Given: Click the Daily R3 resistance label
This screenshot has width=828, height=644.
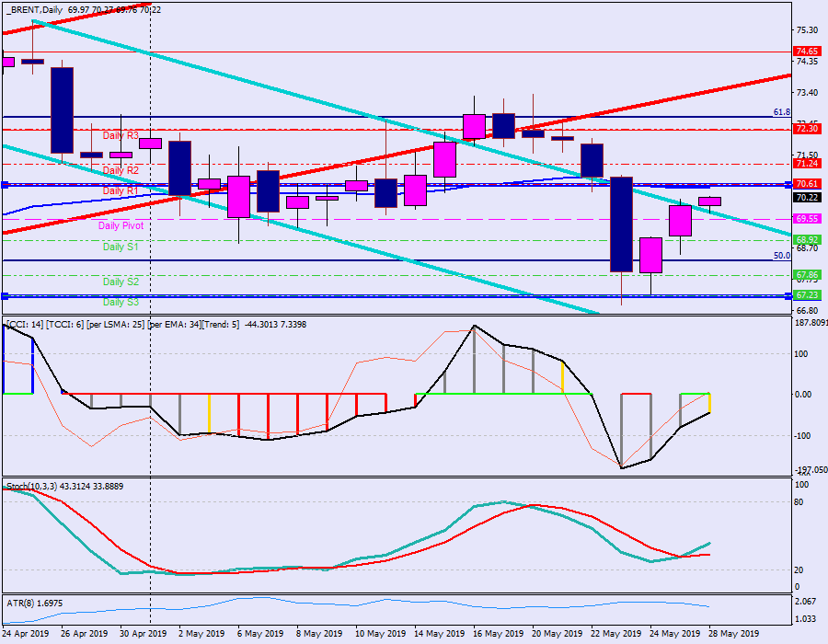Looking at the screenshot, I should click(x=121, y=135).
